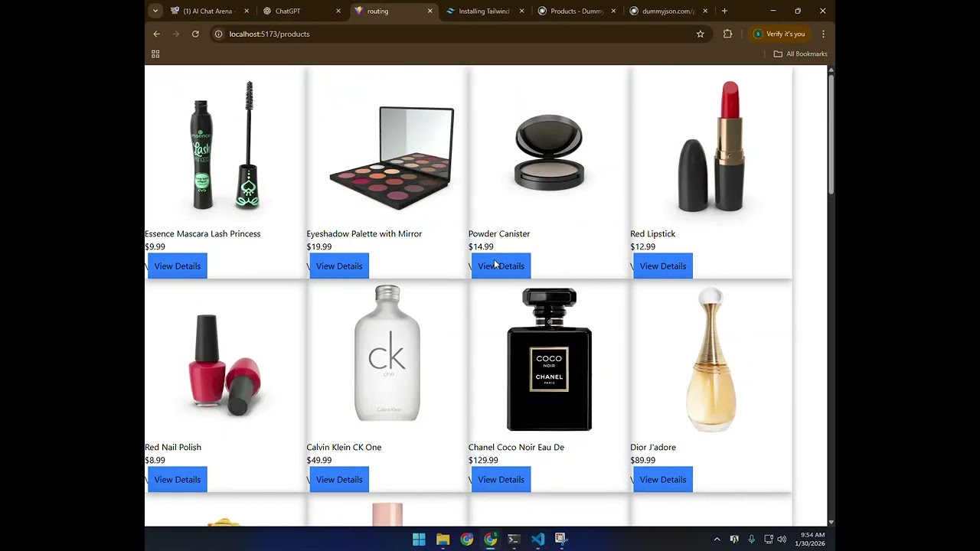Close the dummyjson.com tab
Screen dimensions: 980x551
[x=705, y=11]
